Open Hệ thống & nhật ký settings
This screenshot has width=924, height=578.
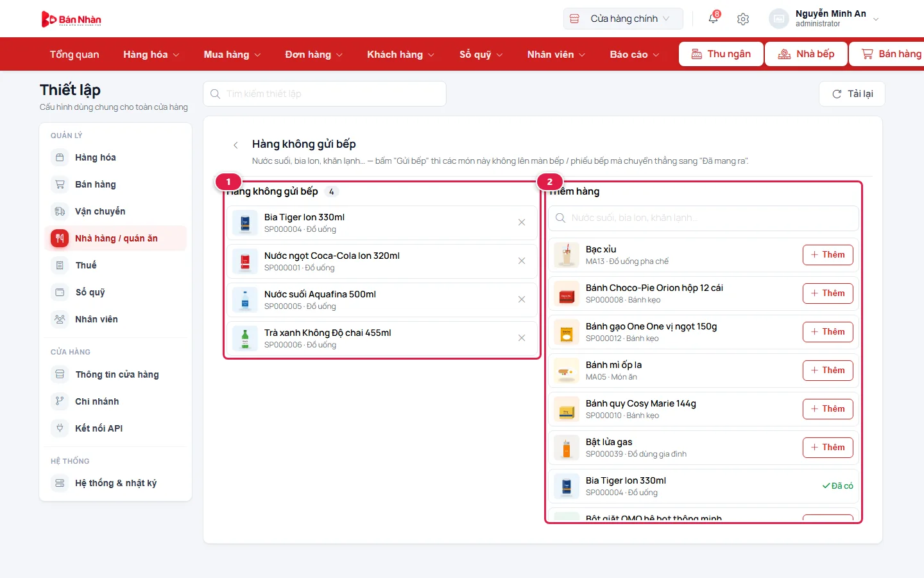point(116,483)
